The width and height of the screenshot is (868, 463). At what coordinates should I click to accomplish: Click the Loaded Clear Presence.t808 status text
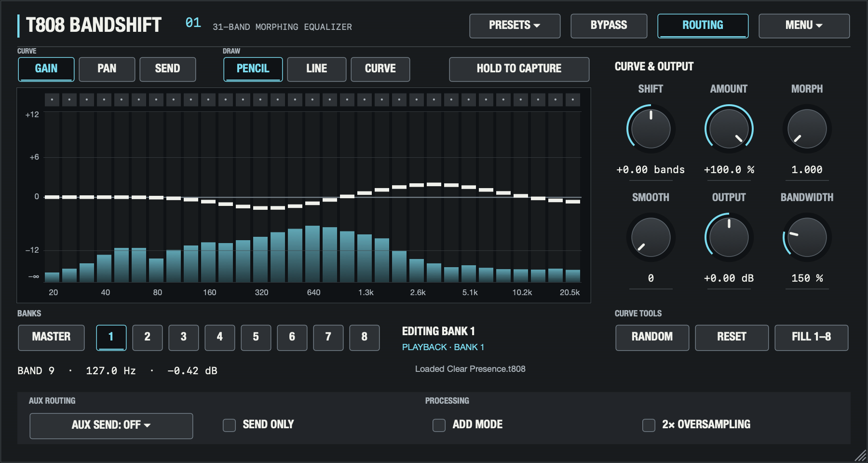(x=470, y=369)
